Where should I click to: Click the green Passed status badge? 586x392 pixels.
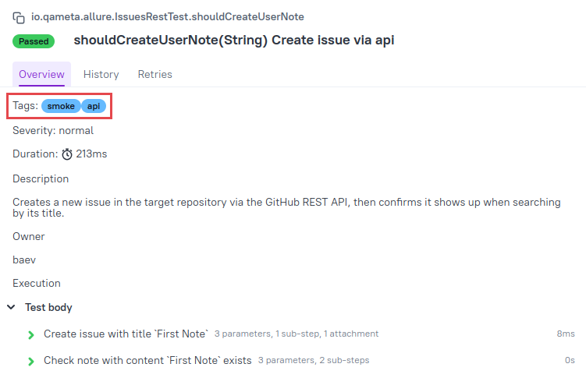34,41
